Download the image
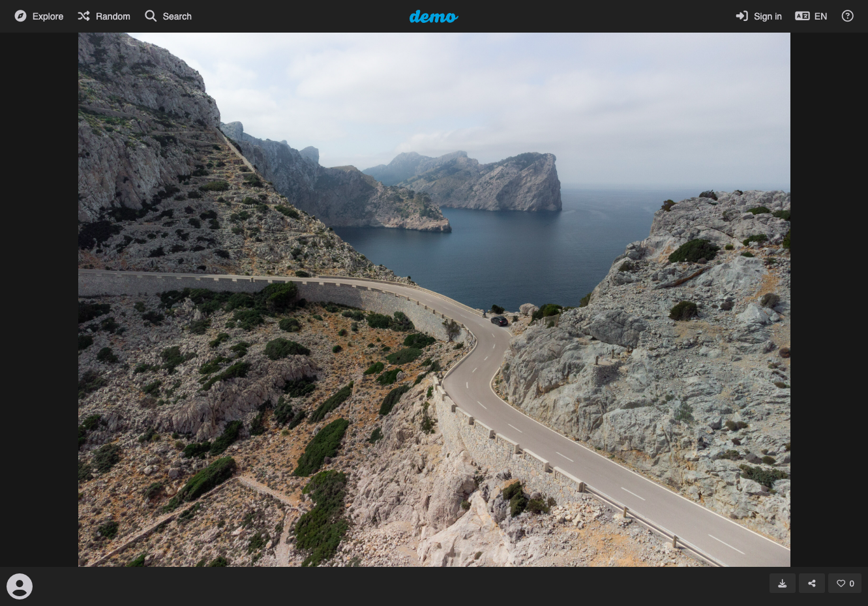Screen dimensions: 868x606 point(783,583)
